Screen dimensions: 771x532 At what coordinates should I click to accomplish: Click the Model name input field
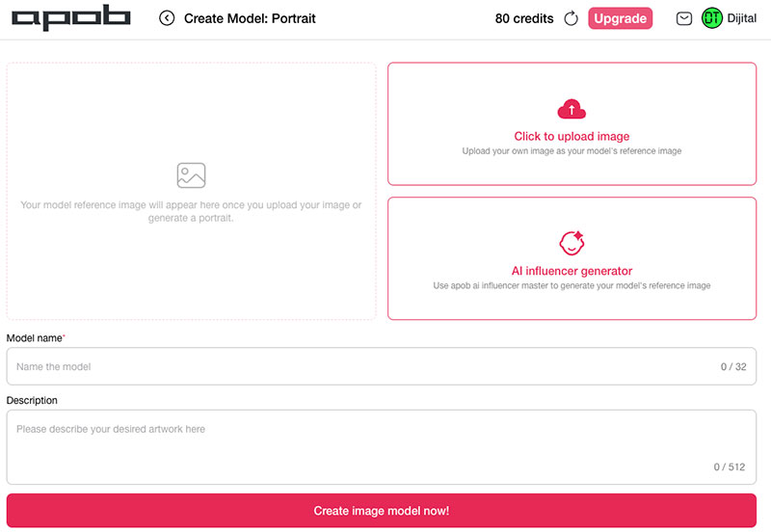pos(381,366)
